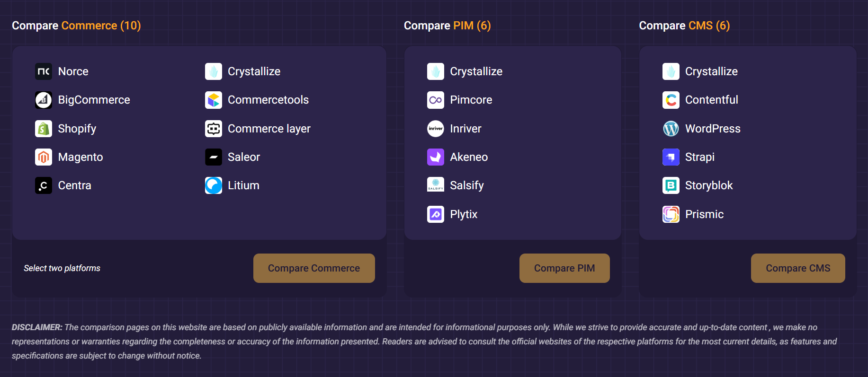Click the Litium logo icon
868x377 pixels.
(x=214, y=185)
